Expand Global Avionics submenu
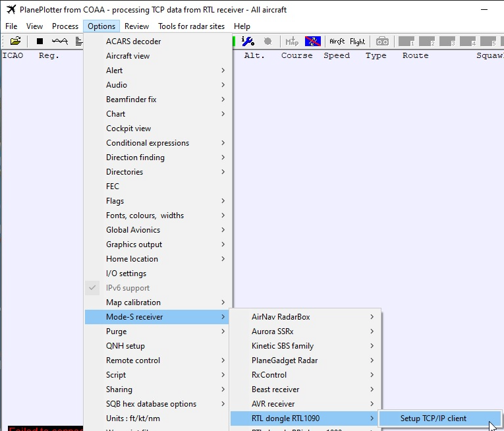The height and width of the screenshot is (431, 504). click(158, 229)
